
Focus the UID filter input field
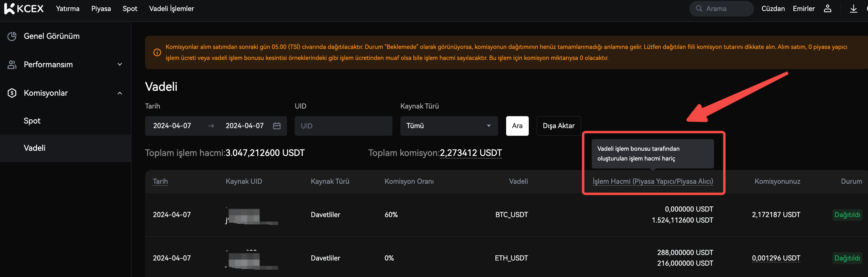[343, 126]
